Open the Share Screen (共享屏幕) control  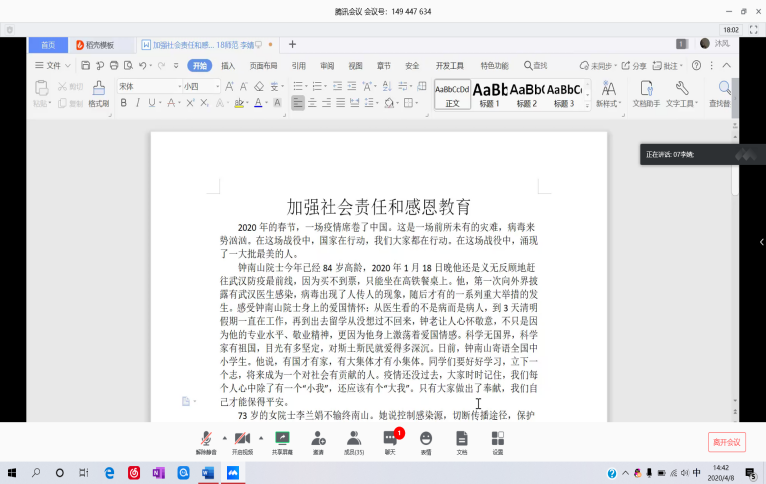pyautogui.click(x=282, y=441)
